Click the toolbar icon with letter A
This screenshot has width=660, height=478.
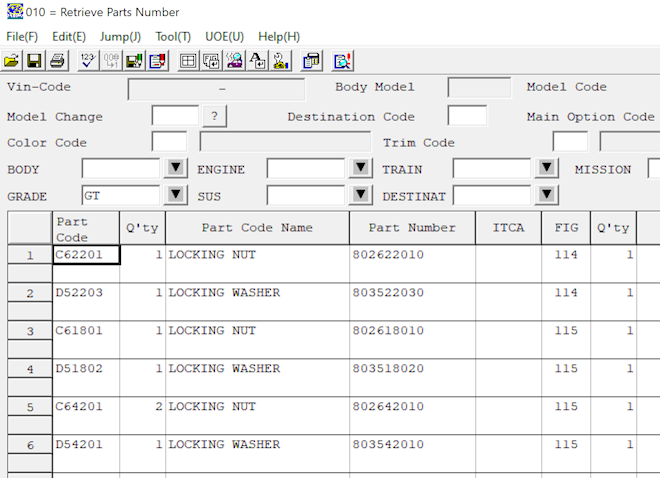pyautogui.click(x=258, y=60)
